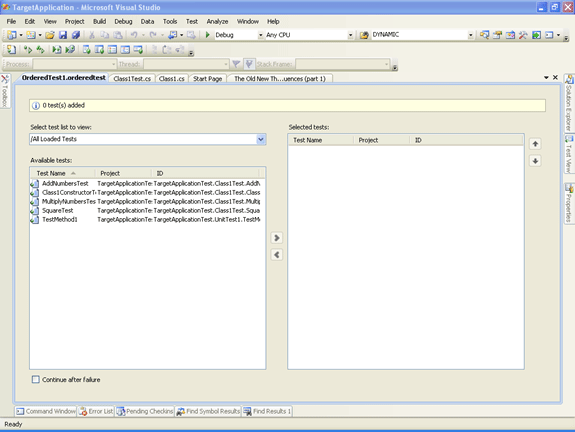575x432 pixels.
Task: Click the Run All Tests in Solution icon
Action: 40,50
